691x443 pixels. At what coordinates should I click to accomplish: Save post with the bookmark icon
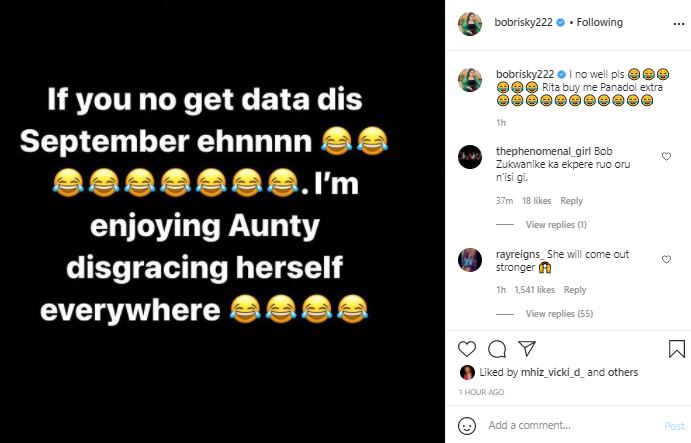(676, 349)
